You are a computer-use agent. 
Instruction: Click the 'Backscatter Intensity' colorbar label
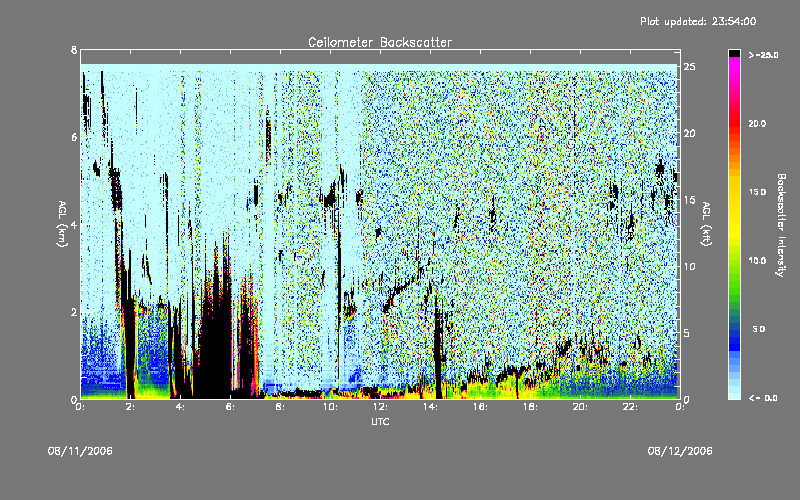click(781, 225)
